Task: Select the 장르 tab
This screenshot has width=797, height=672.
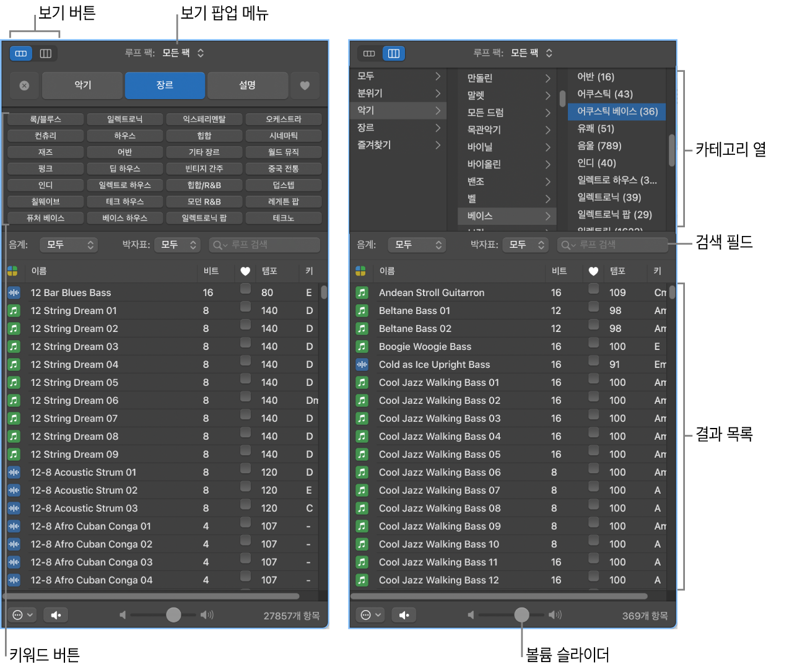Action: tap(165, 85)
